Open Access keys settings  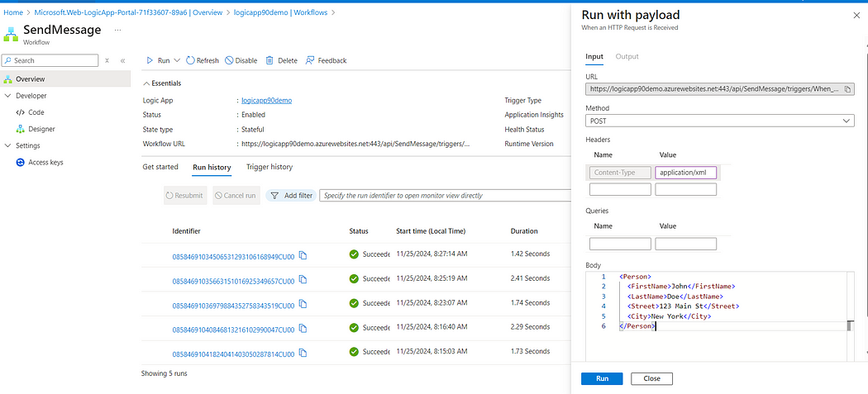(45, 162)
